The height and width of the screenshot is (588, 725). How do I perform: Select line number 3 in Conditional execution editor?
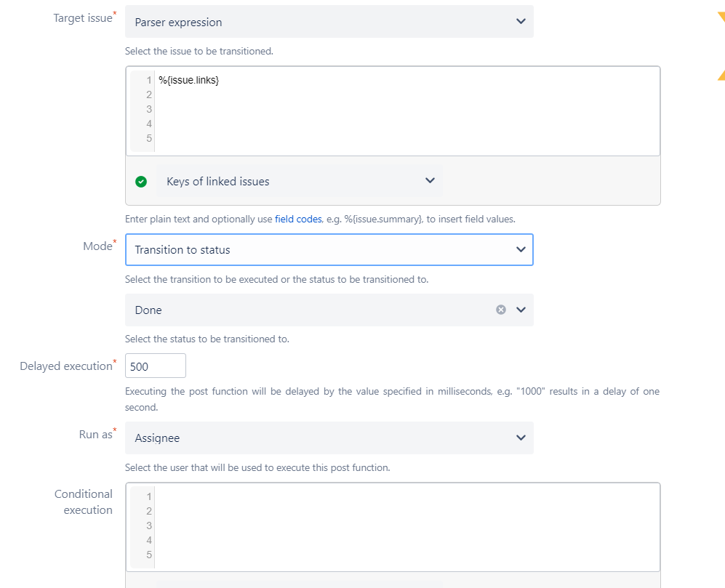149,525
